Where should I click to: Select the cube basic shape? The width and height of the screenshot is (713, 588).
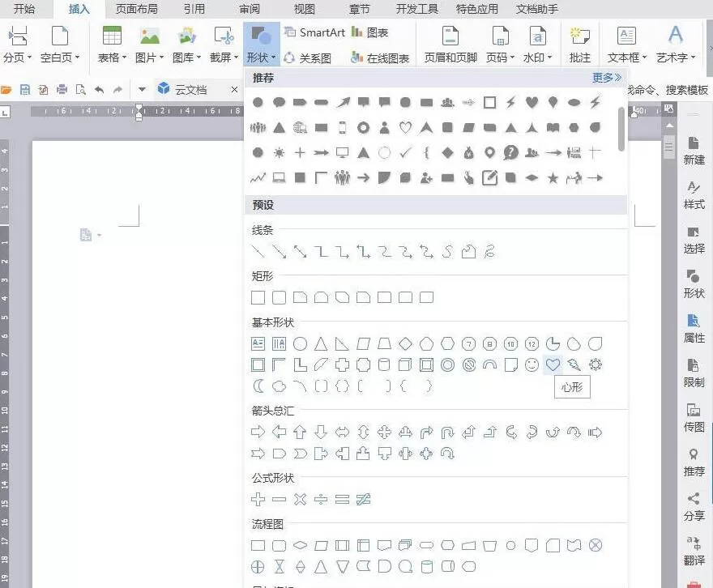pyautogui.click(x=405, y=364)
